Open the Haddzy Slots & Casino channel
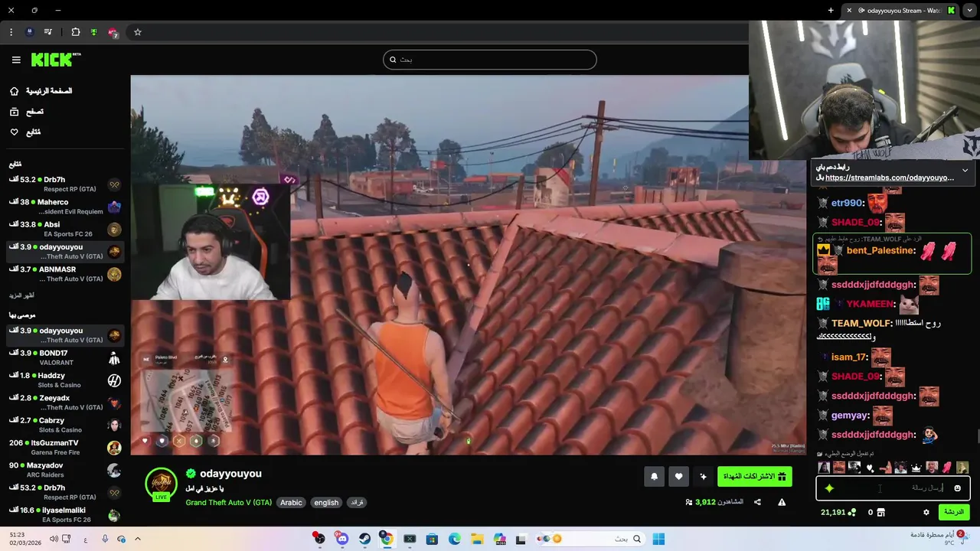 click(x=64, y=380)
